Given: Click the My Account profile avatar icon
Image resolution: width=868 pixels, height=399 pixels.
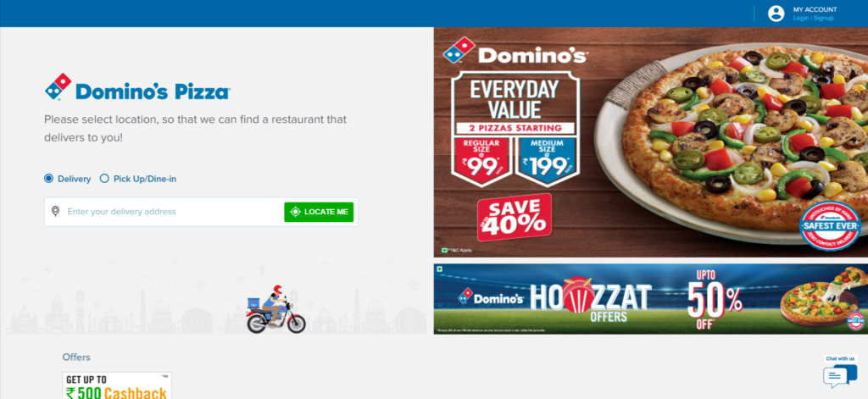Looking at the screenshot, I should point(776,14).
